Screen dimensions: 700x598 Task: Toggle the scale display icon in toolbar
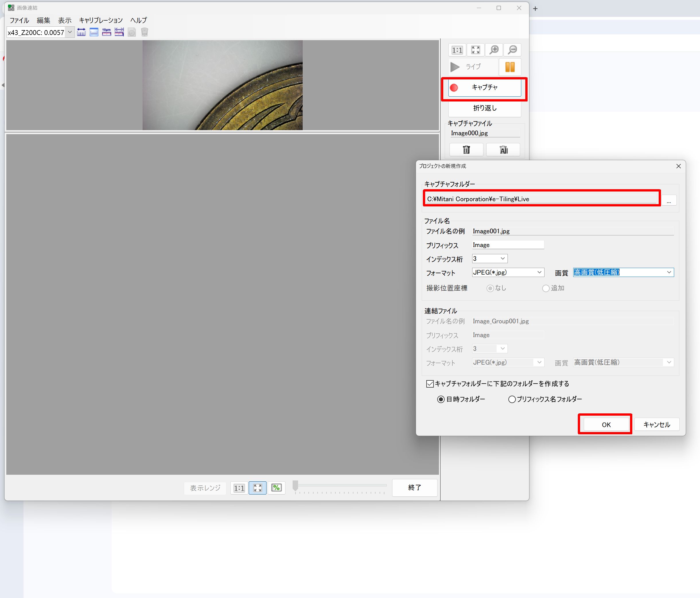click(x=94, y=32)
